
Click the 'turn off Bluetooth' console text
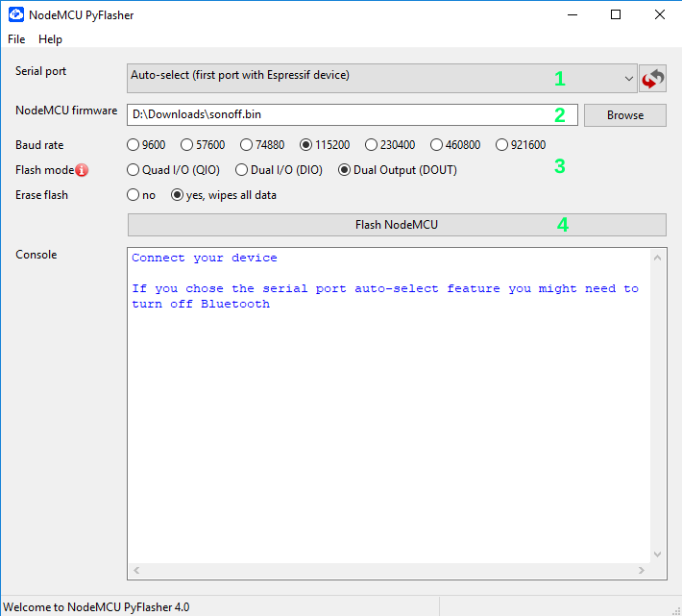click(201, 304)
